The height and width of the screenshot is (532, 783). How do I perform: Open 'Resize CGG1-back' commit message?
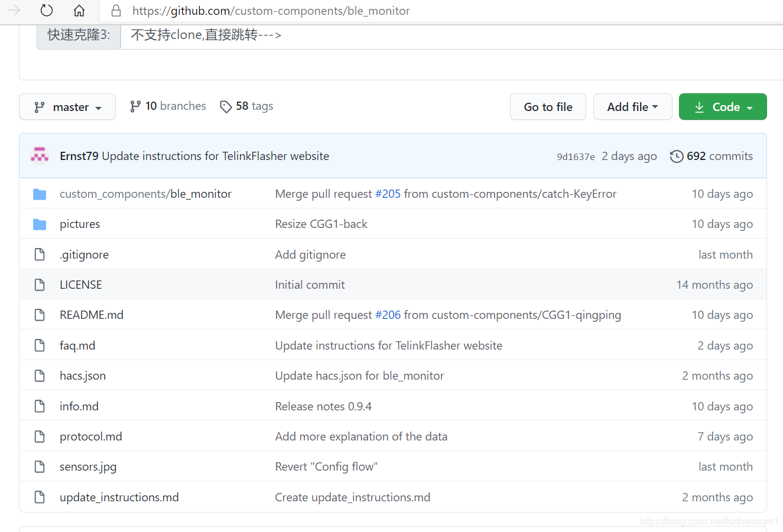tap(321, 224)
